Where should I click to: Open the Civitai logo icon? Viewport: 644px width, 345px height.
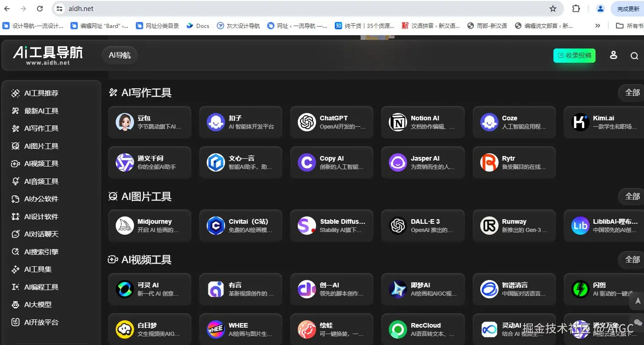(215, 226)
